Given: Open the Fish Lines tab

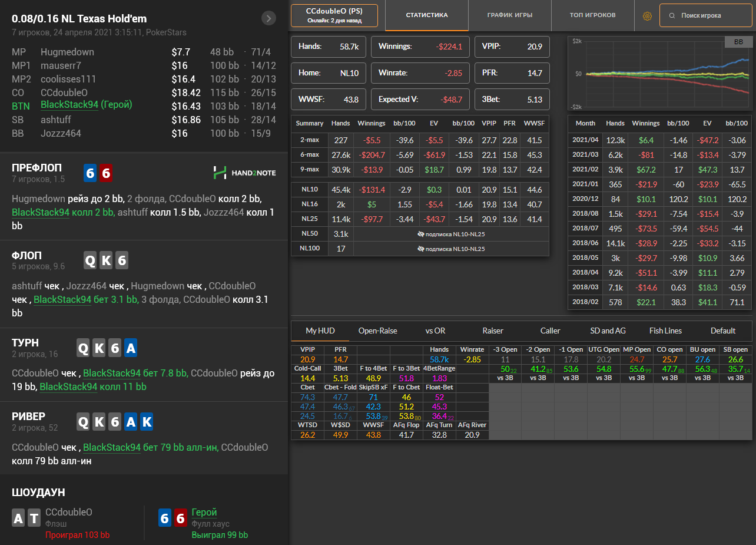Looking at the screenshot, I should pos(665,331).
